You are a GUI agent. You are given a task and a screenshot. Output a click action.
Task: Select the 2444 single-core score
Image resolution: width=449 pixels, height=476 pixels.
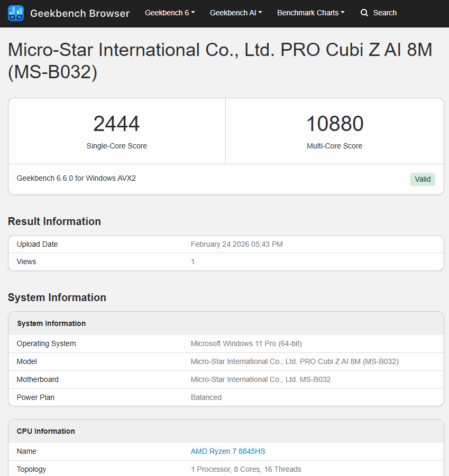[x=116, y=124]
